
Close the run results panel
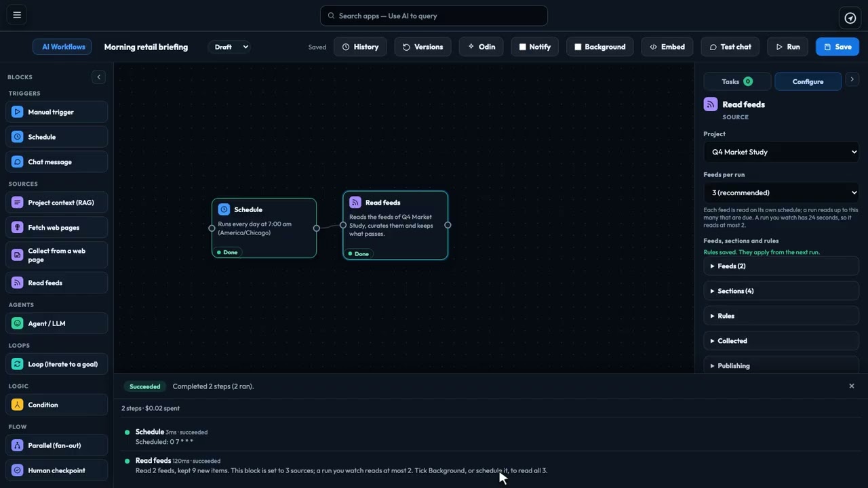click(852, 386)
